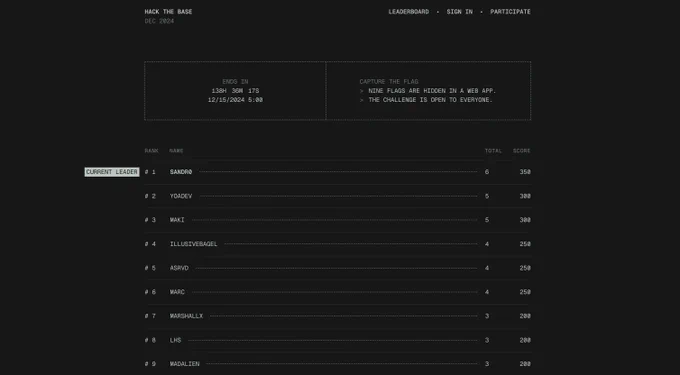Click MARC's score of 250
The width and height of the screenshot is (680, 375).
[x=525, y=292]
